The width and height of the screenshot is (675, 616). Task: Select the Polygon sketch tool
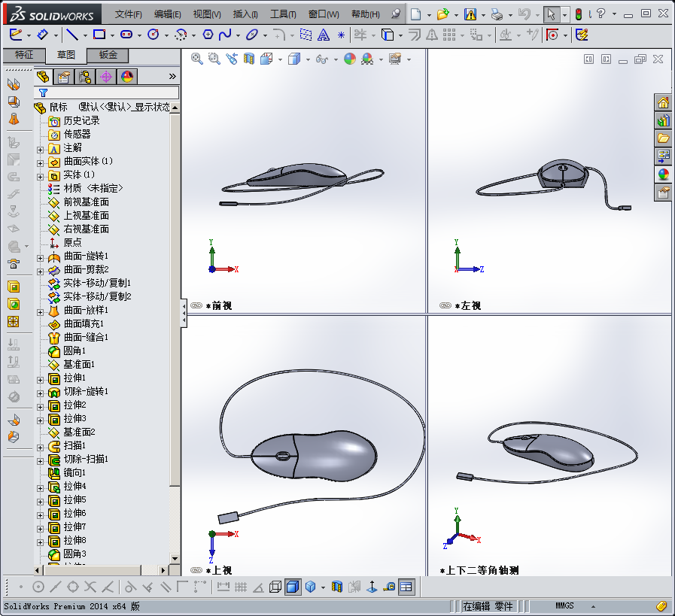[x=208, y=35]
